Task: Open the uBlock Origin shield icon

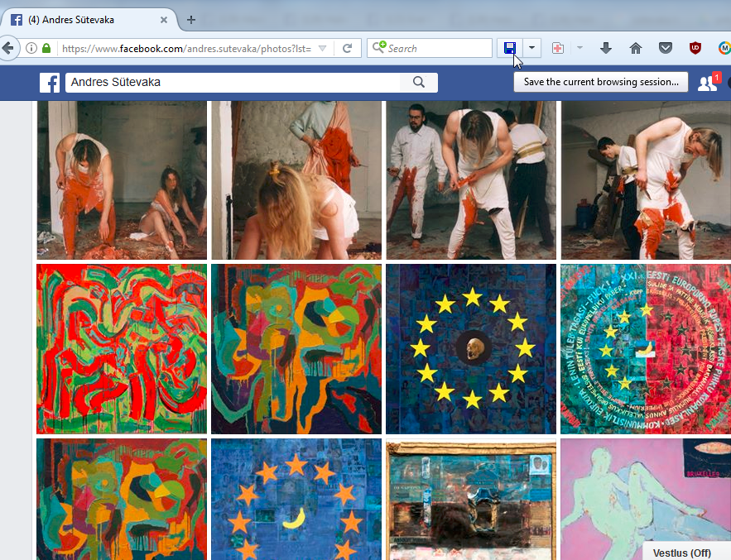Action: (695, 48)
